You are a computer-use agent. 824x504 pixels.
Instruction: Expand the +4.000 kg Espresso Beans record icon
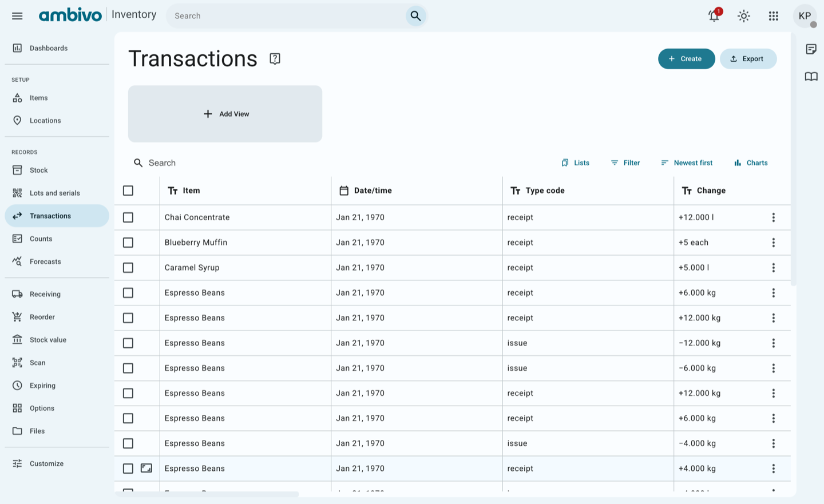coord(146,469)
